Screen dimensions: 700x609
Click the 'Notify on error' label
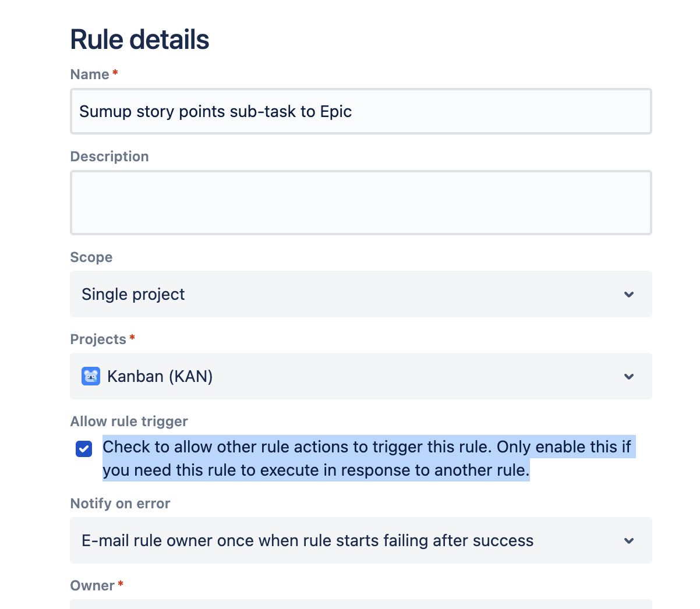[x=121, y=504]
